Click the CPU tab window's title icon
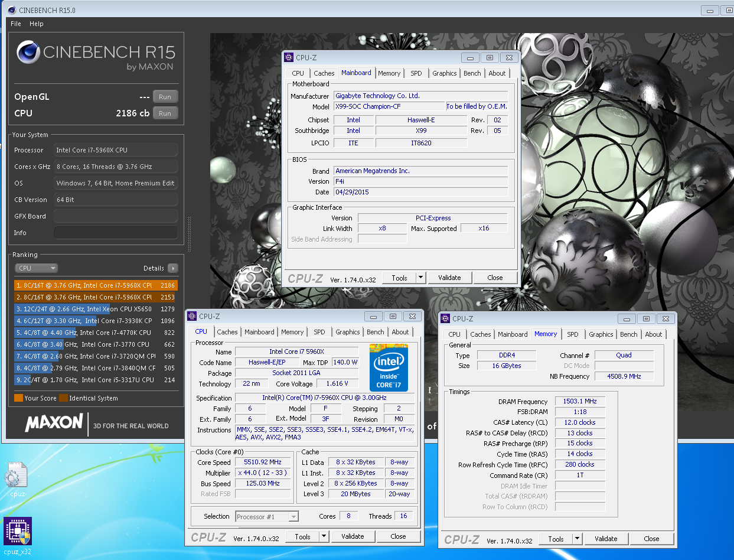Viewport: 734px width, 560px height. pyautogui.click(x=192, y=316)
